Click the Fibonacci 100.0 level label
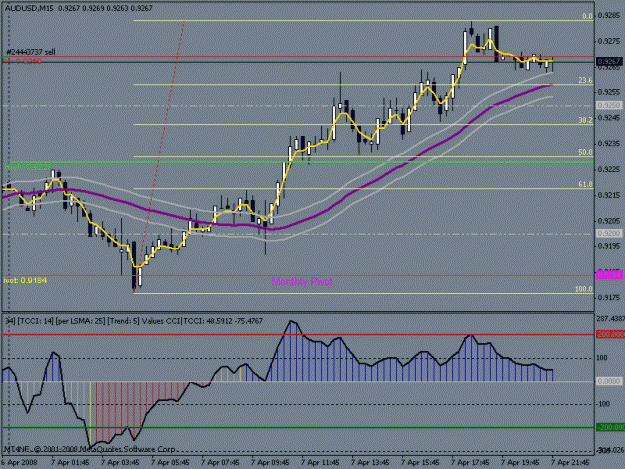625x469 pixels. tap(584, 289)
